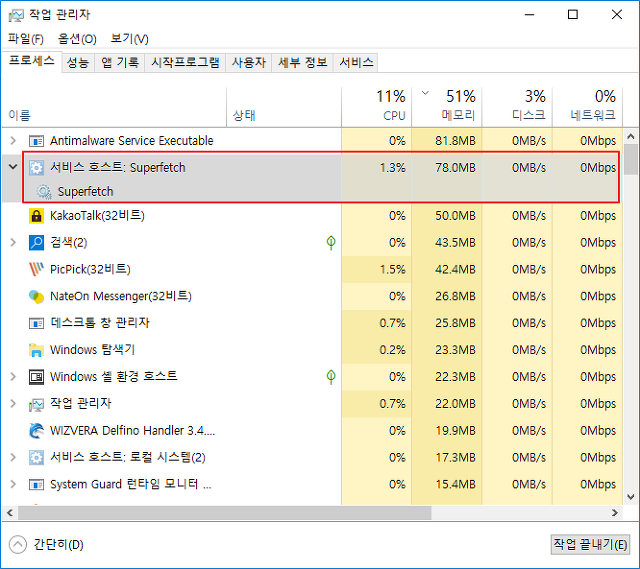640x569 pixels.
Task: Expand the 검색(2) process group
Action: coord(13,242)
